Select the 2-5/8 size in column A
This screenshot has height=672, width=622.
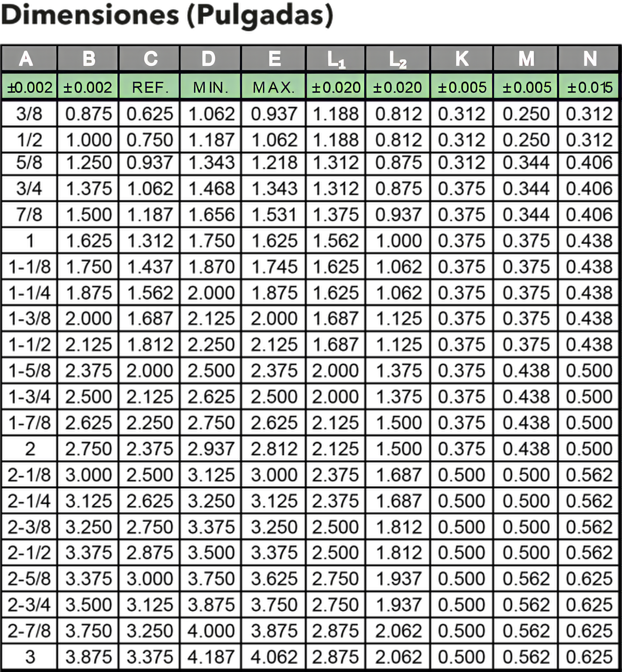click(29, 579)
